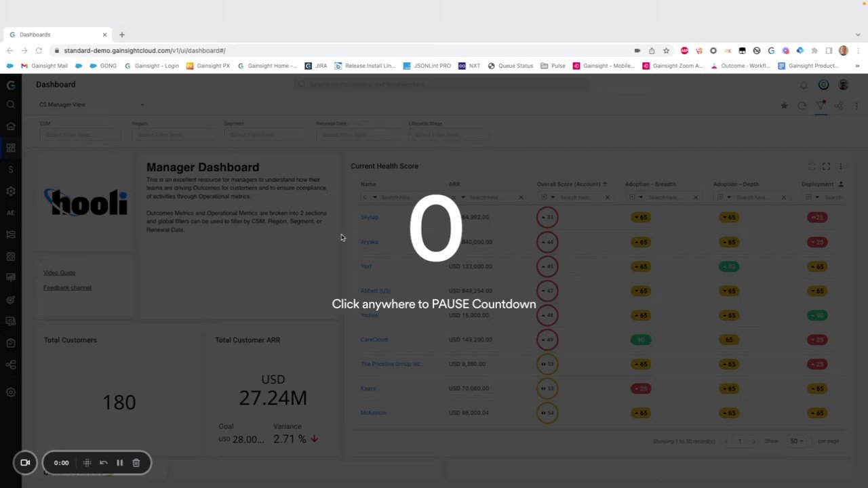Open the JIRA bookmark
The image size is (868, 488).
tap(316, 66)
